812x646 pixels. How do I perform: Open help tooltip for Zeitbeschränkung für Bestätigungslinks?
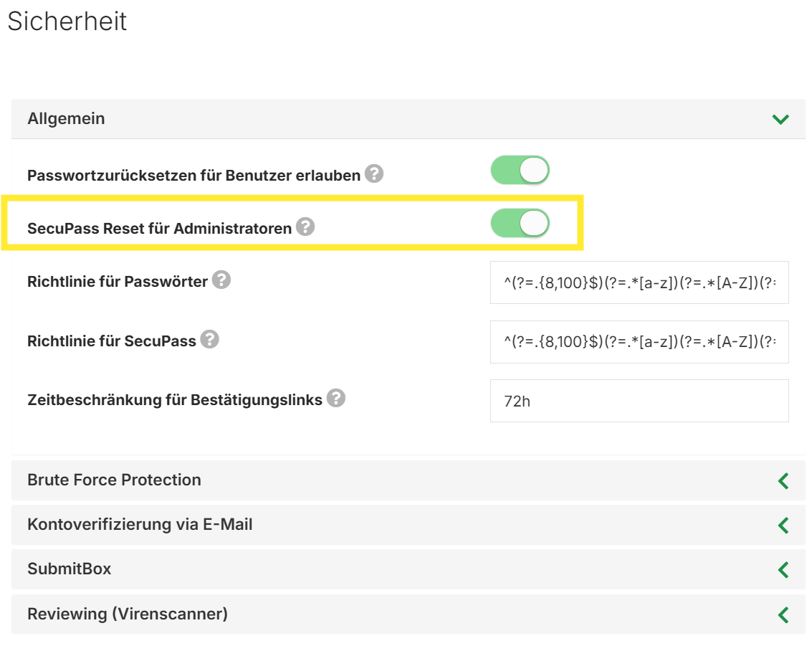[x=335, y=399]
